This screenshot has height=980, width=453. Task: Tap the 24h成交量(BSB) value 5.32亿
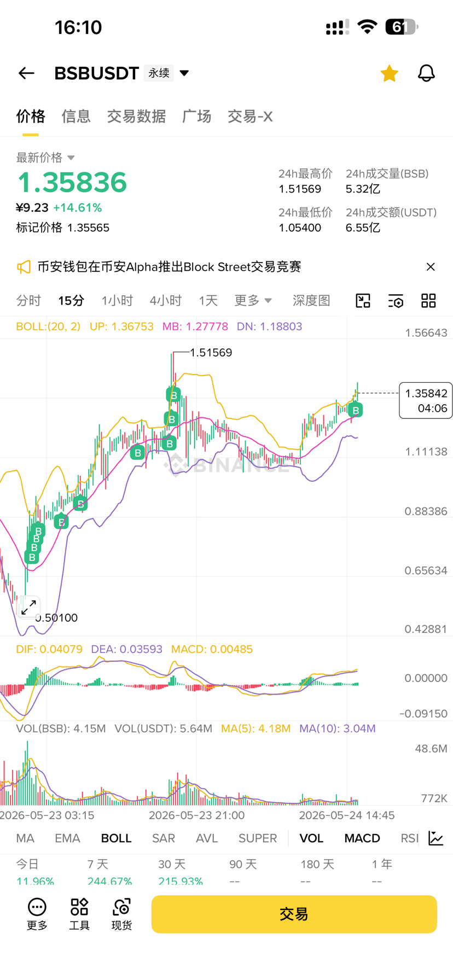(363, 189)
